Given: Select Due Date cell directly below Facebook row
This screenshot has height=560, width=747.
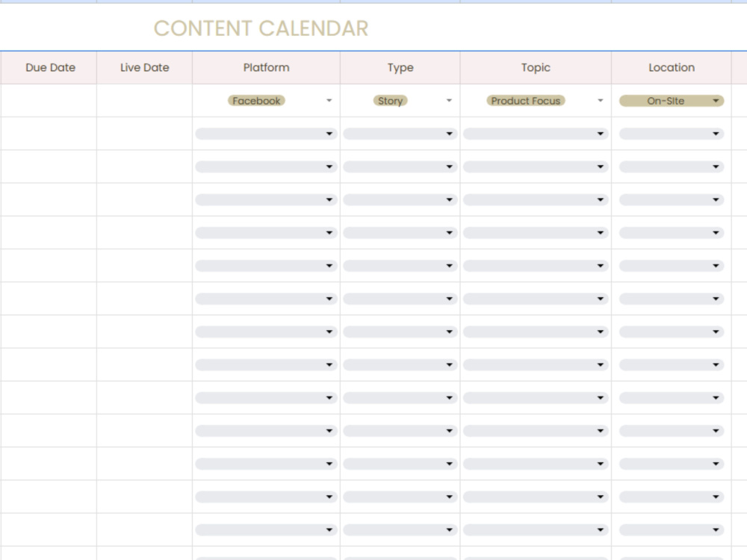Looking at the screenshot, I should tap(49, 134).
